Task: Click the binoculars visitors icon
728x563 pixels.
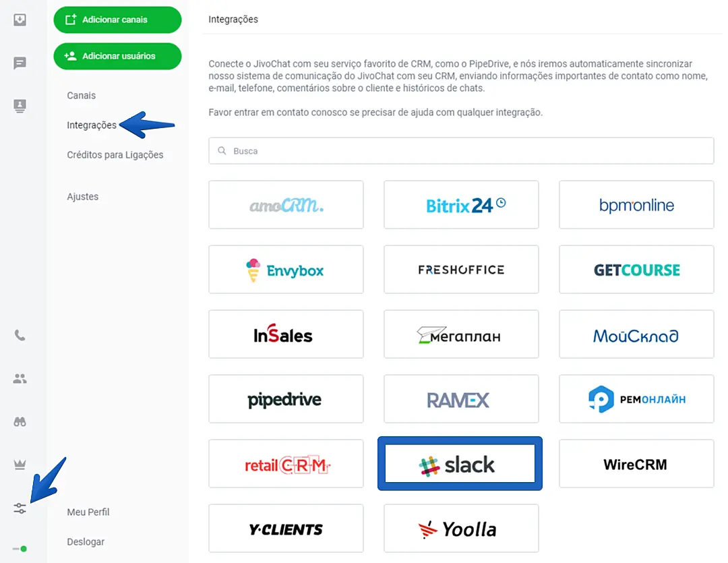Action: click(x=20, y=422)
